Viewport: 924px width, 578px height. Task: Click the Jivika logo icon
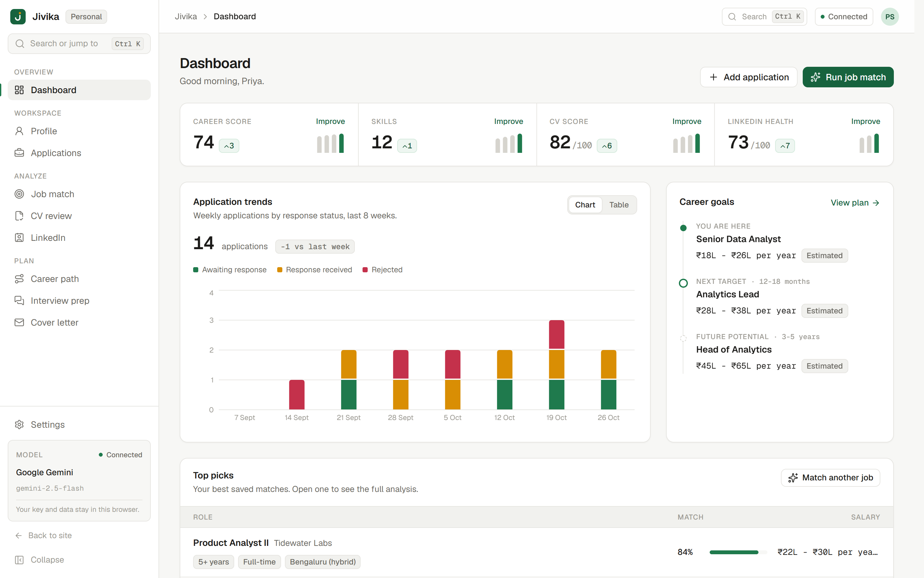click(x=18, y=16)
